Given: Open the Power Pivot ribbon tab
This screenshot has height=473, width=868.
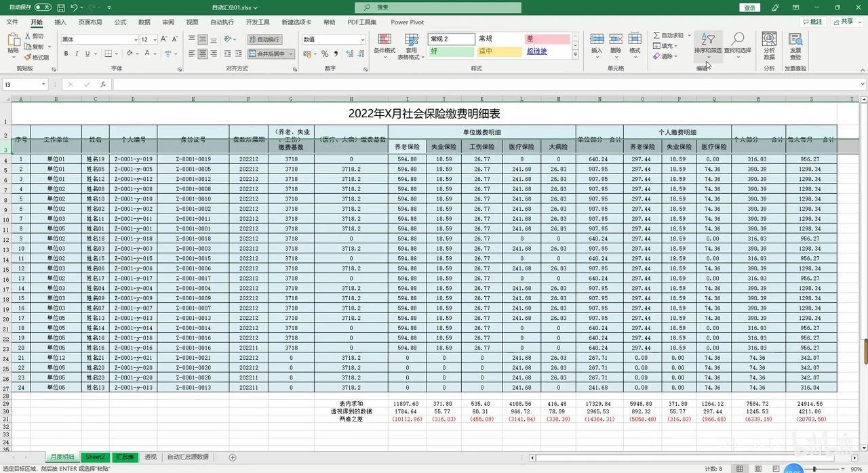Looking at the screenshot, I should click(x=408, y=22).
